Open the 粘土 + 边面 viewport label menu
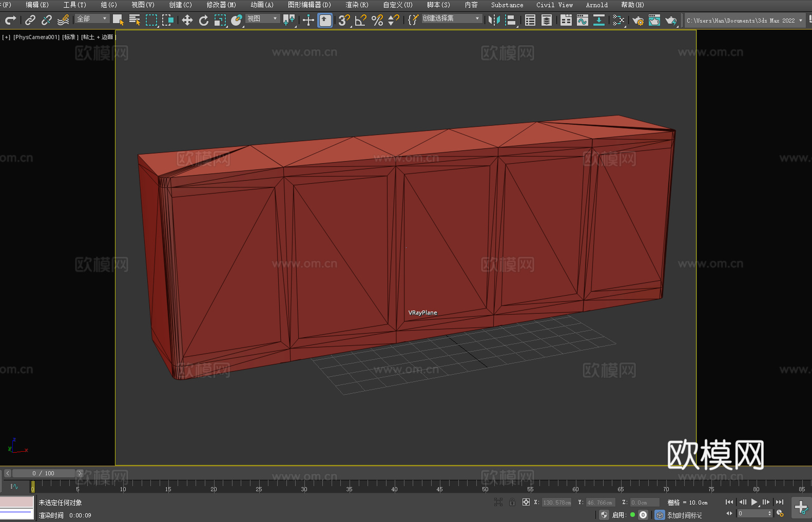The width and height of the screenshot is (812, 522). (x=99, y=37)
